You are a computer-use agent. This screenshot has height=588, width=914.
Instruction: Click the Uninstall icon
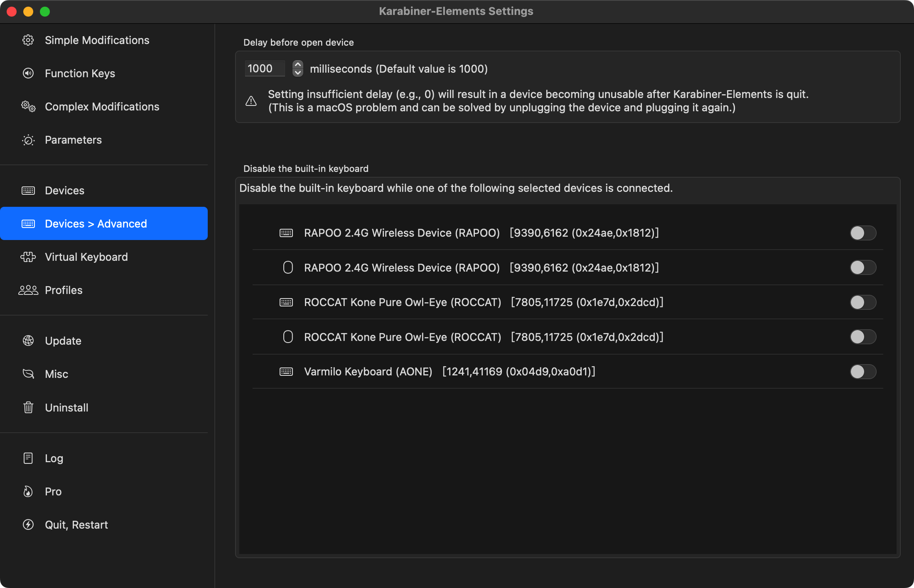point(28,407)
